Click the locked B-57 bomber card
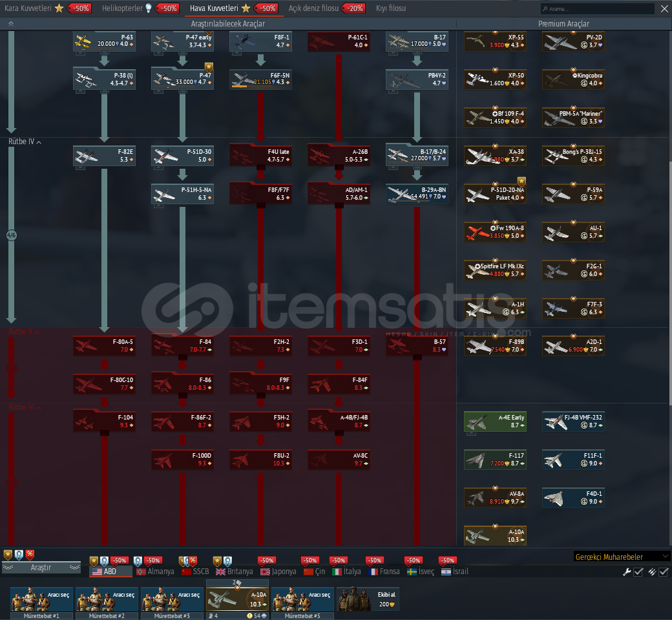The height and width of the screenshot is (620, 672). 417,346
